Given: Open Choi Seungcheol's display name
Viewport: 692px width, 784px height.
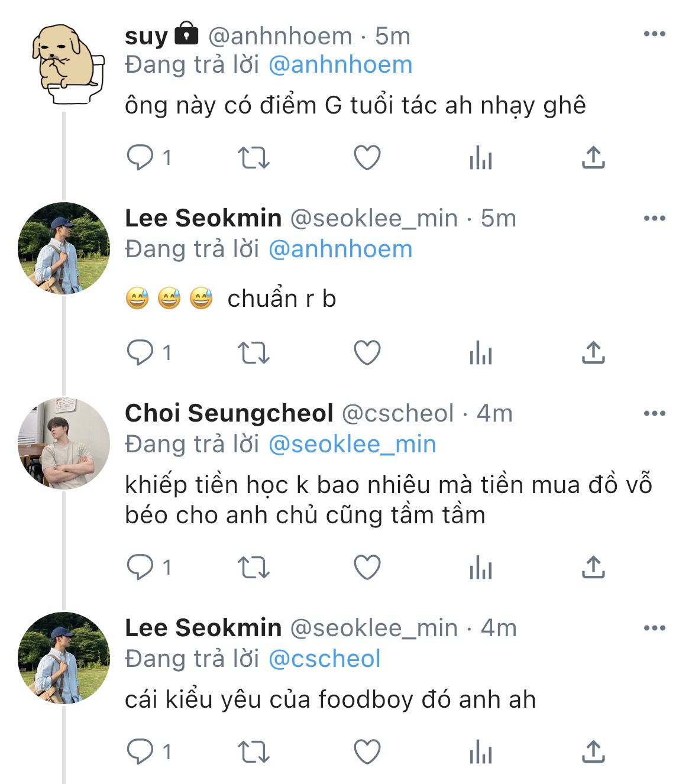Looking at the screenshot, I should pos(229,413).
